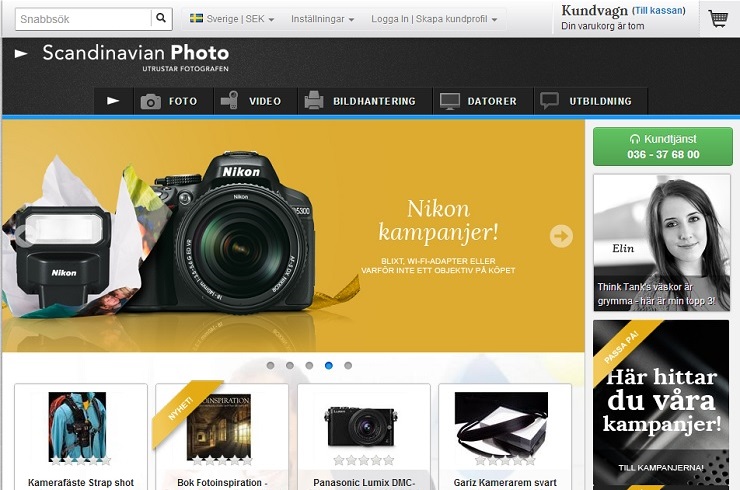The width and height of the screenshot is (740, 490).
Task: Click star rating under Gariz Kamerarem
Action: (505, 460)
